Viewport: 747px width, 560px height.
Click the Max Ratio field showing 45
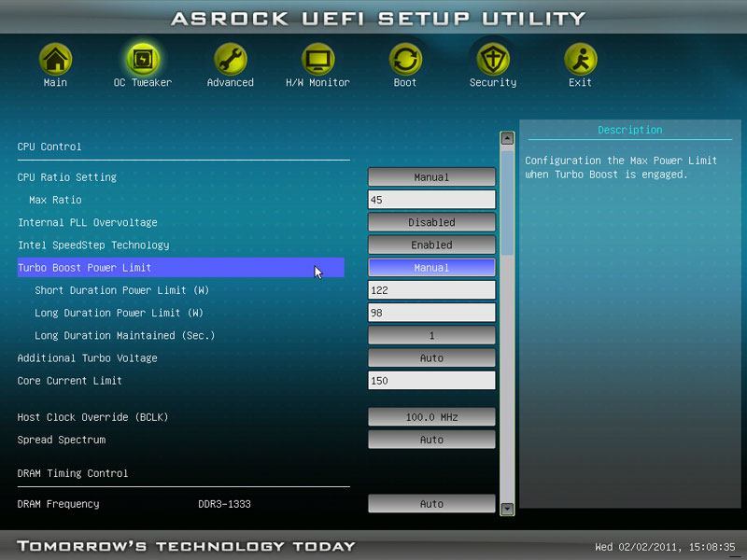(431, 200)
